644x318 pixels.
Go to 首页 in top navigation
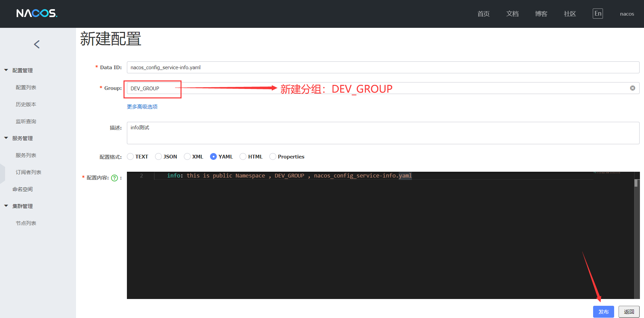tap(484, 14)
